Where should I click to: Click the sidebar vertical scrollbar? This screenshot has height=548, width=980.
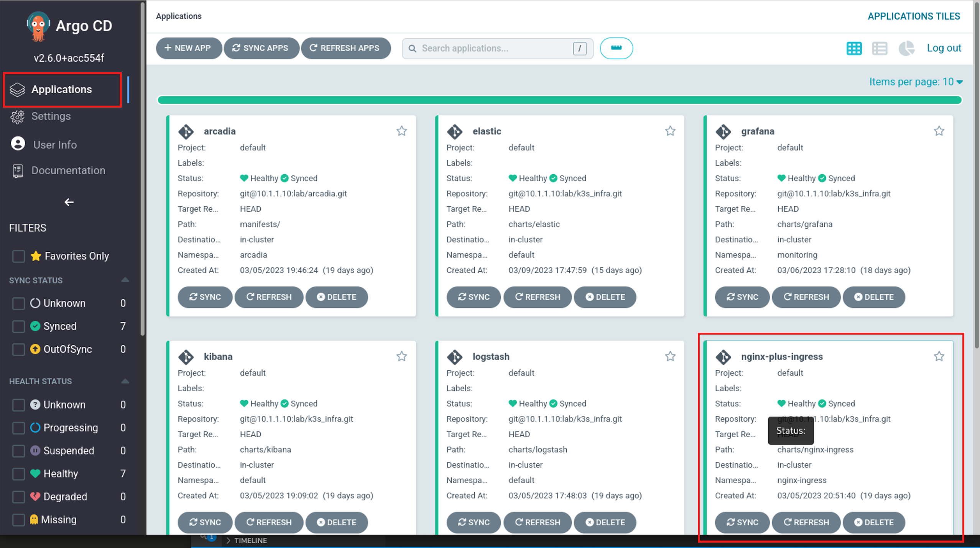coord(143,169)
